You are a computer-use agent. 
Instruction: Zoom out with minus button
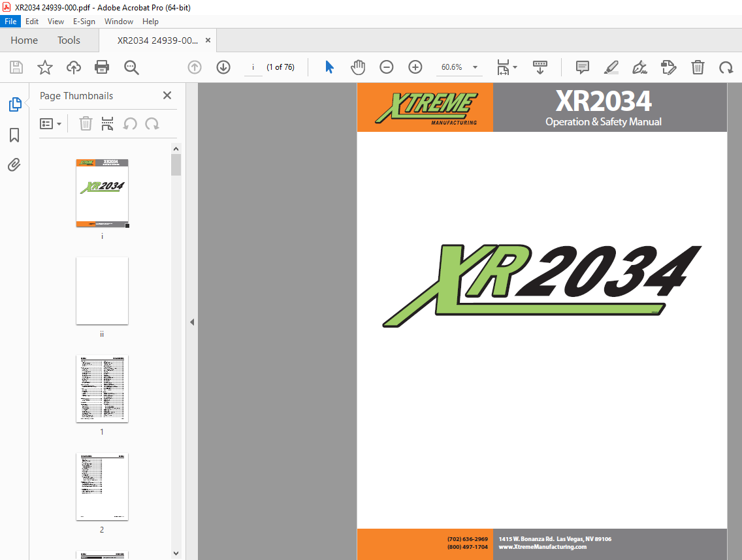coord(387,67)
